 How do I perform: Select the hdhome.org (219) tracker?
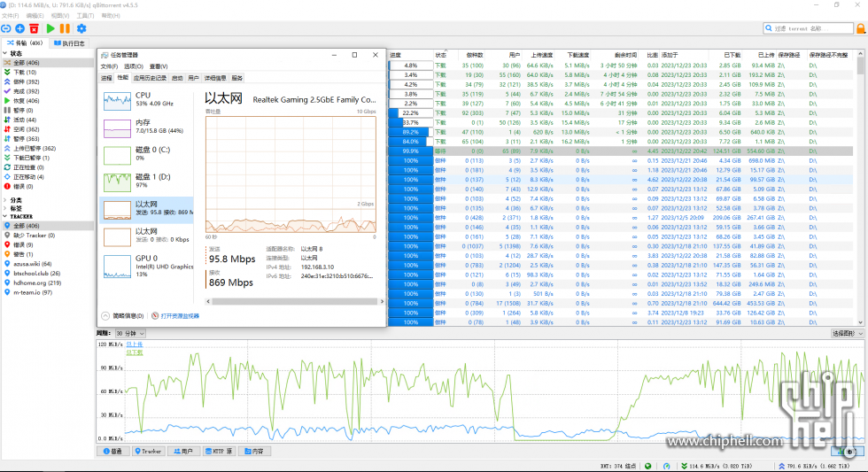pos(37,282)
